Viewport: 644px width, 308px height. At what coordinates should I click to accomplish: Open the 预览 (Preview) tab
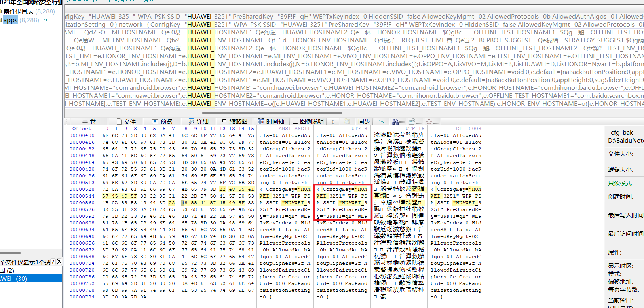point(162,122)
